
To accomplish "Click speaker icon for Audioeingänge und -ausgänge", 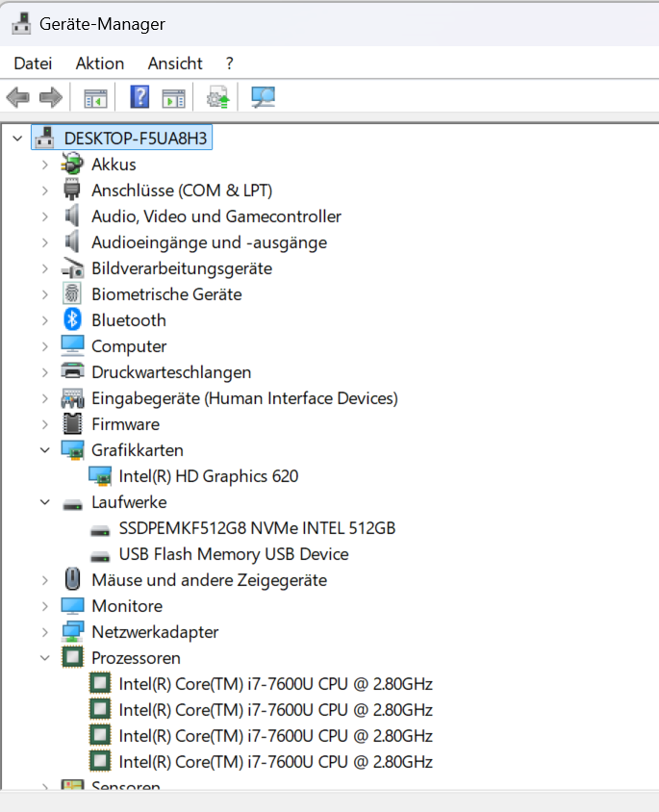I will pos(72,241).
